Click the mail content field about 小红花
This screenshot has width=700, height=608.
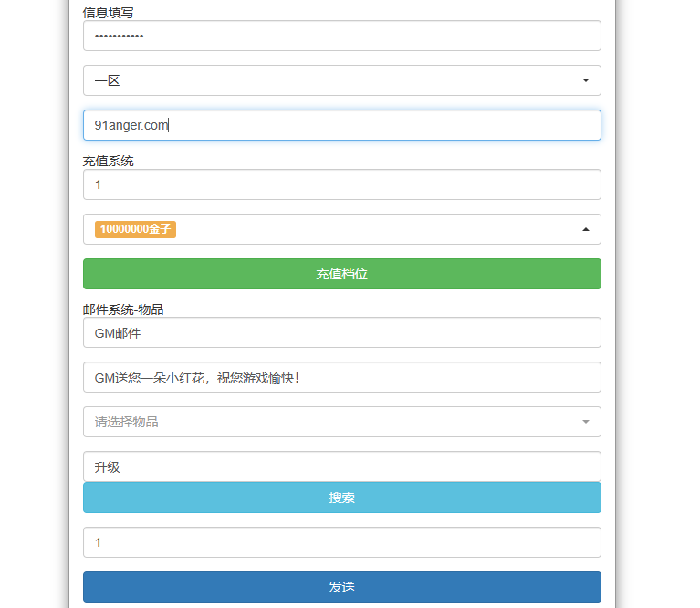(341, 377)
